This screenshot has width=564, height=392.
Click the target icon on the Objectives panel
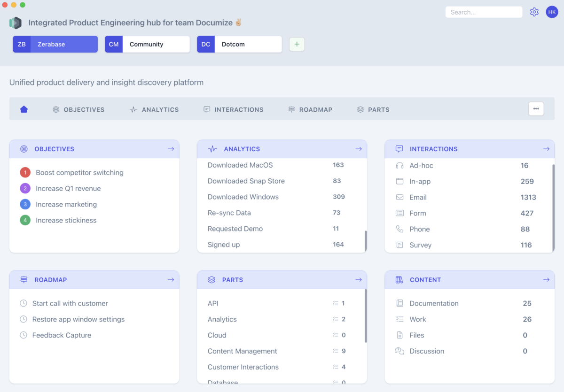click(x=24, y=149)
